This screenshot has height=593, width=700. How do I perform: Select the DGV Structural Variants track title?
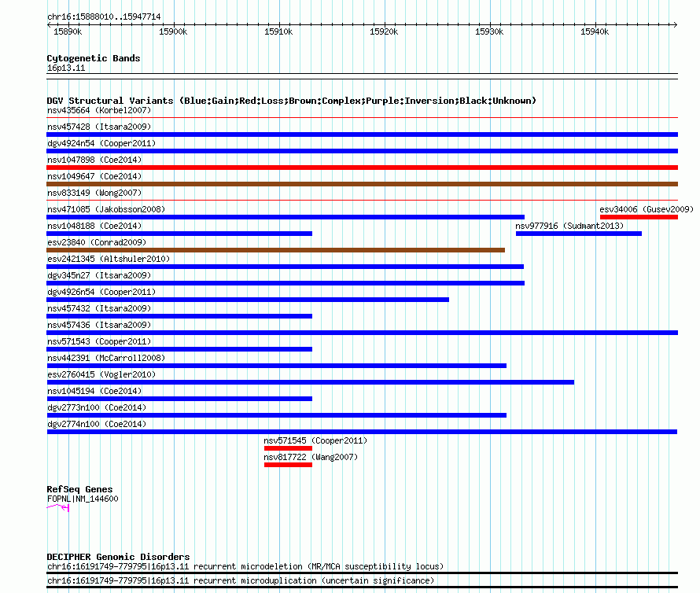(x=292, y=101)
